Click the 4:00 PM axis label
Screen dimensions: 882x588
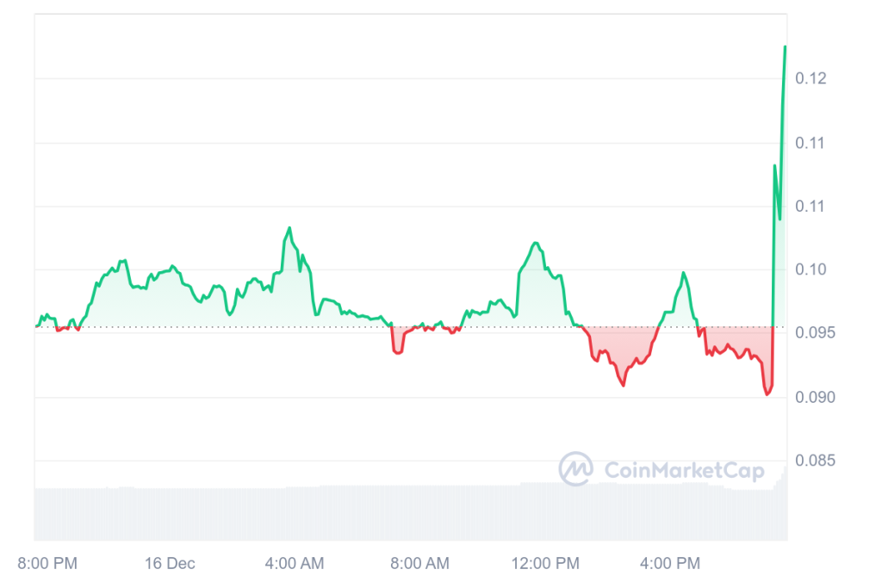(x=670, y=564)
